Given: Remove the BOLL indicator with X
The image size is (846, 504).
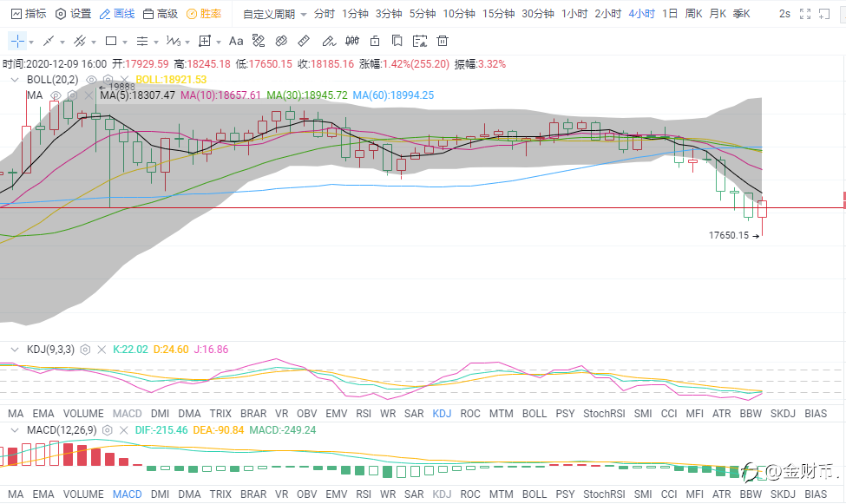Looking at the screenshot, I should [x=125, y=80].
